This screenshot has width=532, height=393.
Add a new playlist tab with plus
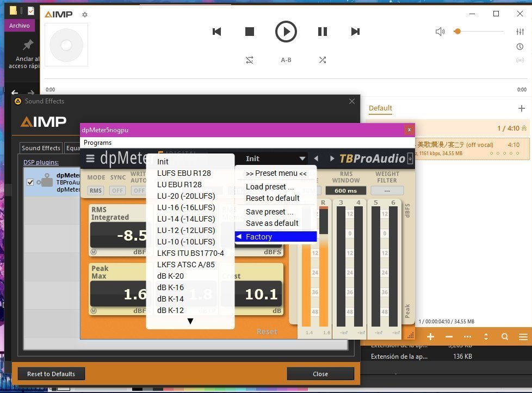(522, 108)
